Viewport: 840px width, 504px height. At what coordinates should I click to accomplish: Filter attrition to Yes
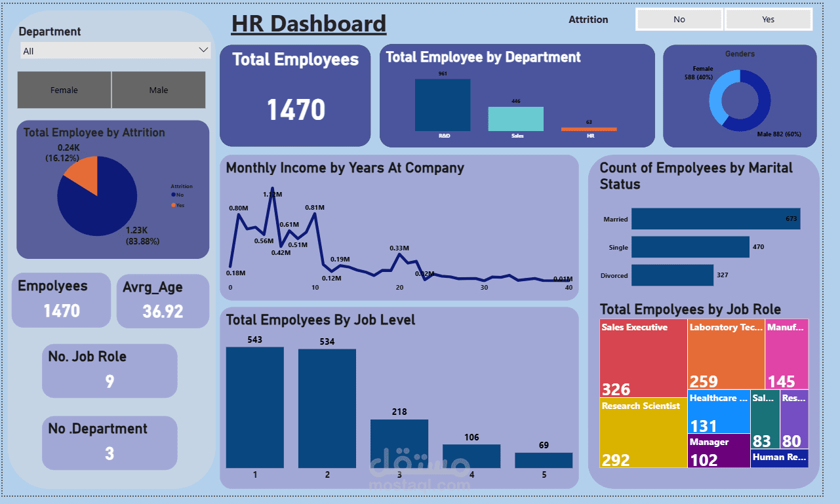[x=768, y=19]
